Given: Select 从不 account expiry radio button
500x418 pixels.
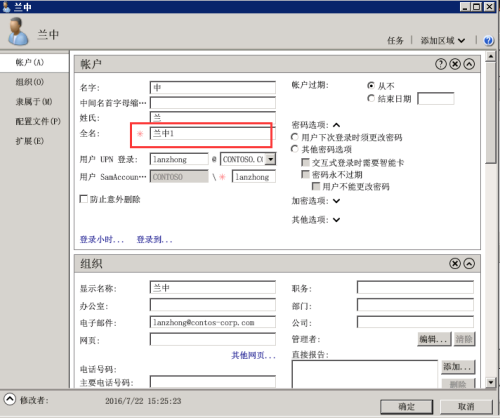Looking at the screenshot, I should (x=371, y=86).
